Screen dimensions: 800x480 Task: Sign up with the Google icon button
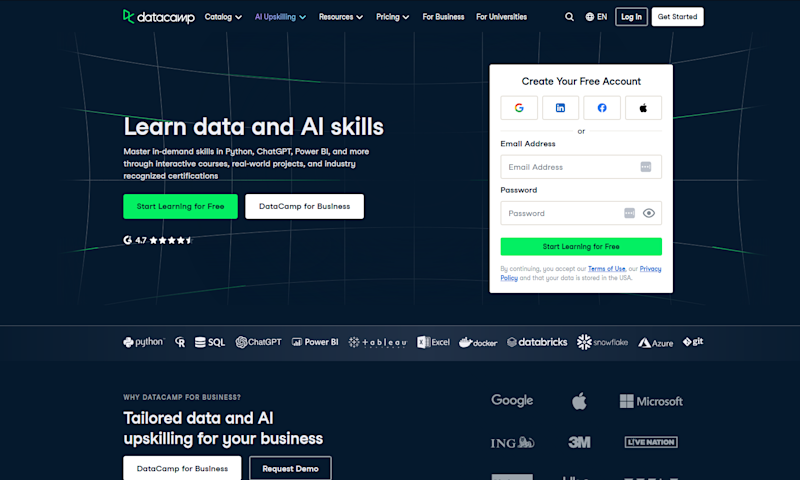(519, 108)
